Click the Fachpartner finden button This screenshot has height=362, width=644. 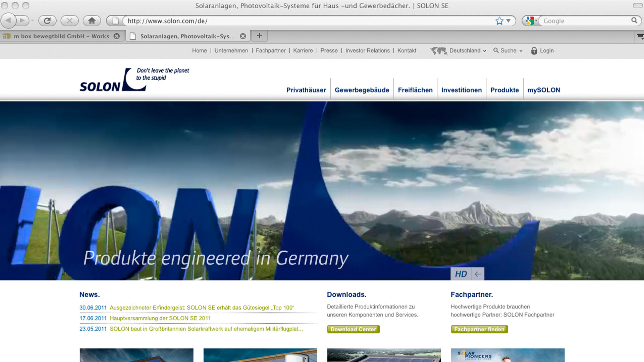click(x=479, y=329)
